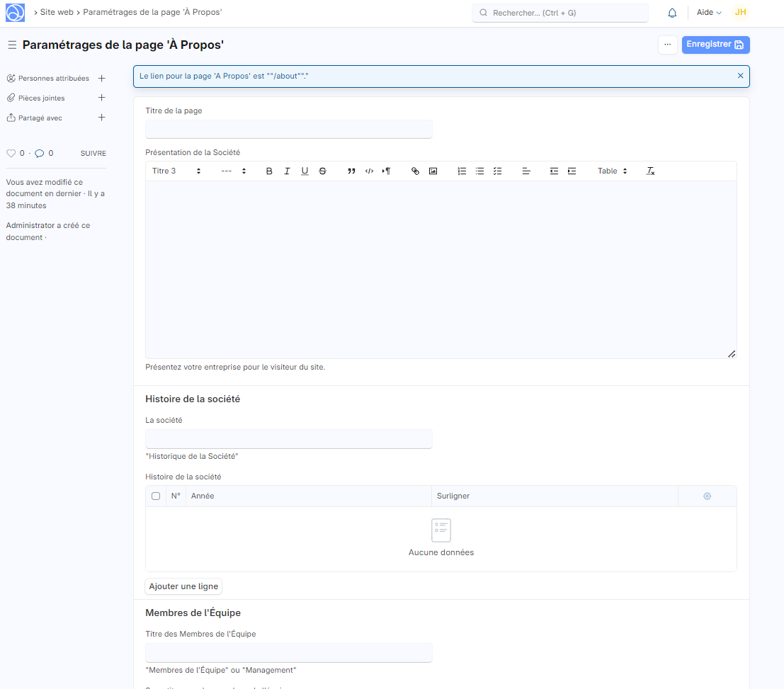Expand the Table dropdown in the editor toolbar
This screenshot has width=784, height=689.
pyautogui.click(x=613, y=171)
